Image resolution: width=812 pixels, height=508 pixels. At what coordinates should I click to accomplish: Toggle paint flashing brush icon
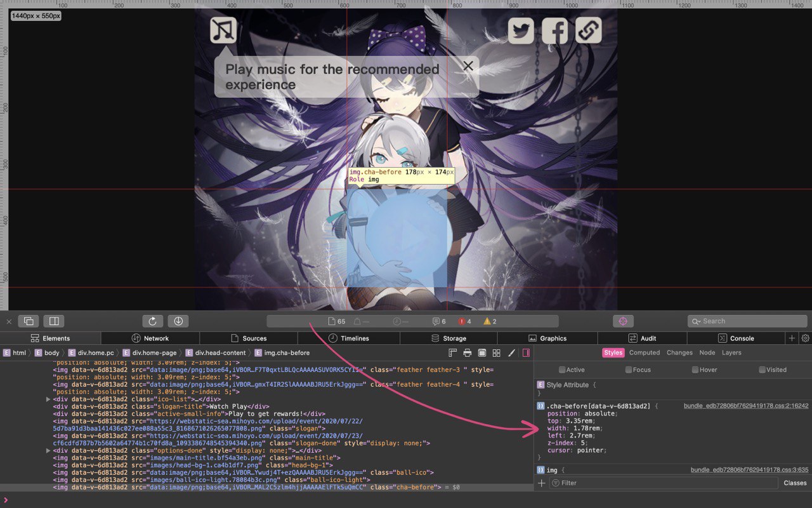511,353
